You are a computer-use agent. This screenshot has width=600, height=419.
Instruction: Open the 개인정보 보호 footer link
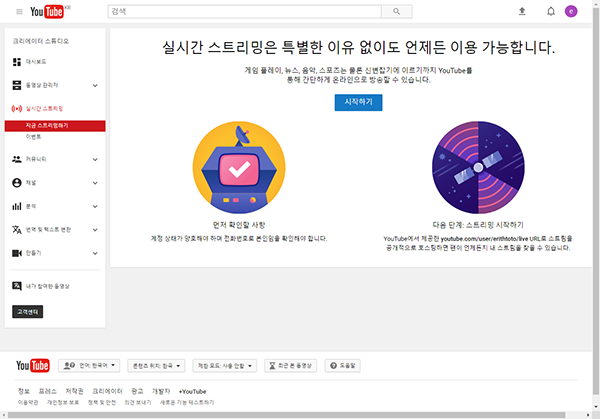tap(63, 403)
